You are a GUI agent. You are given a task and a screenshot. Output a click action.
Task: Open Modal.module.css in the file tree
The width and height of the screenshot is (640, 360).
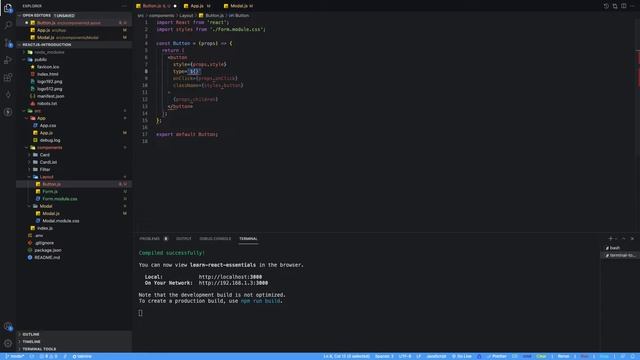pyautogui.click(x=61, y=221)
